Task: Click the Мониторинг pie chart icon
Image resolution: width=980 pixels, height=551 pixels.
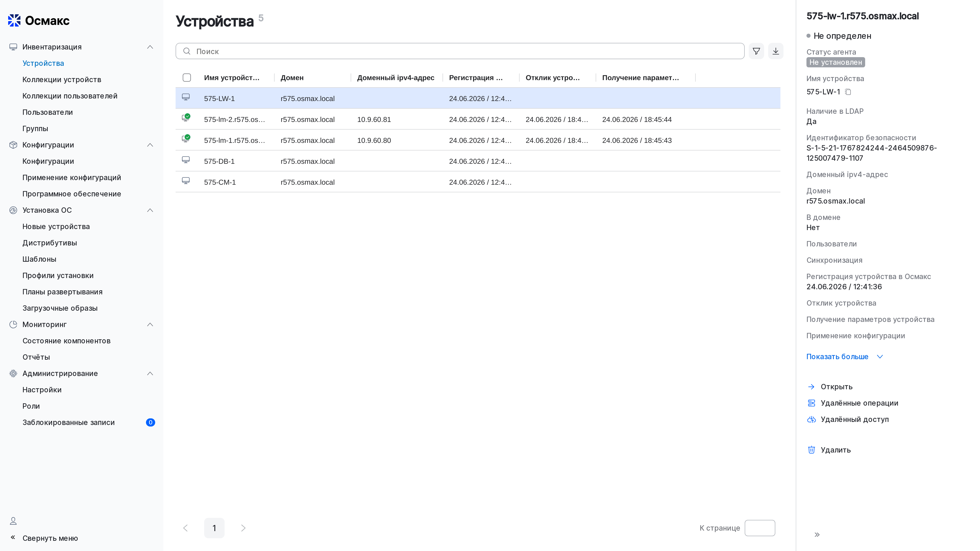Action: pyautogui.click(x=13, y=324)
